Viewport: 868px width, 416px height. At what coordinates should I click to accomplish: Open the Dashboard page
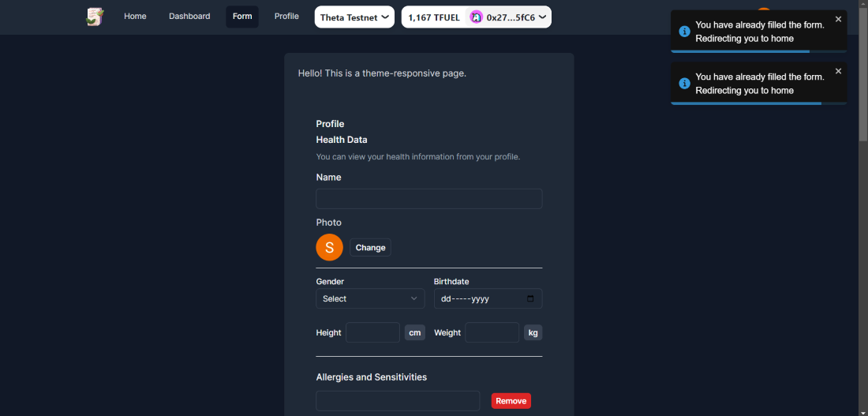189,17
